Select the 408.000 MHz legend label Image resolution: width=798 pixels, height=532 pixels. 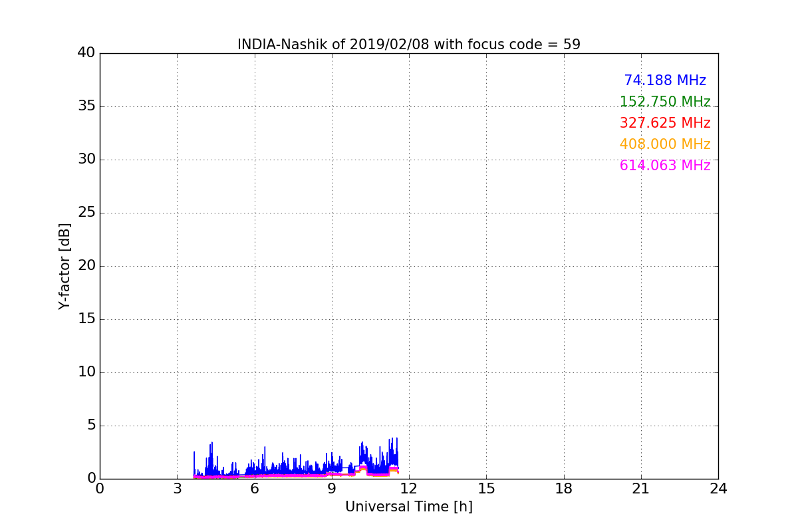coord(665,144)
